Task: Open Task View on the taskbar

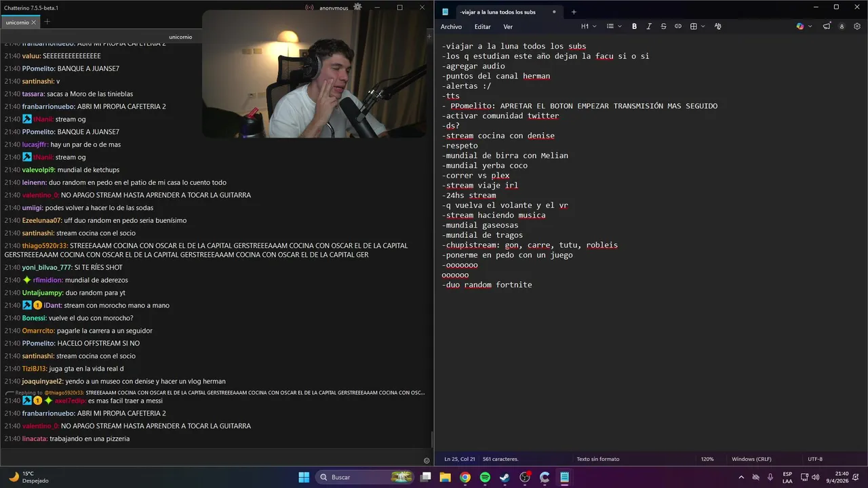Action: tap(426, 477)
